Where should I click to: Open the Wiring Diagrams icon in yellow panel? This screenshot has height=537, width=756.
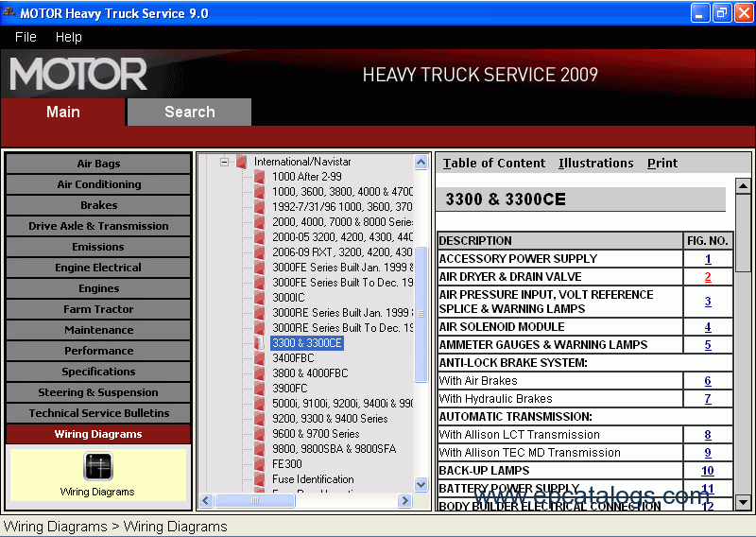point(98,466)
